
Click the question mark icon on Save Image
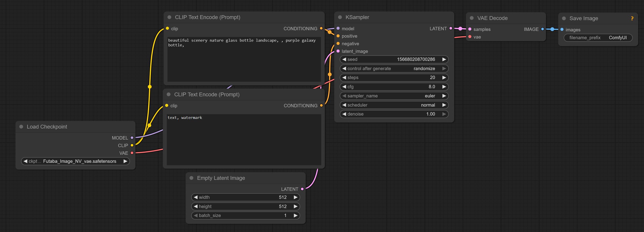tap(632, 18)
